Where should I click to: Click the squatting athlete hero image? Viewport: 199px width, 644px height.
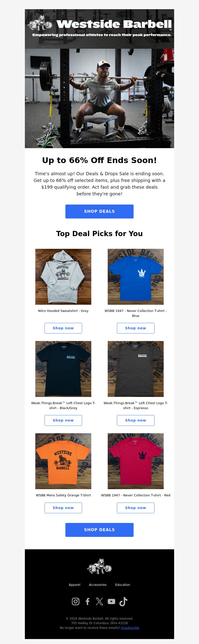(100, 98)
